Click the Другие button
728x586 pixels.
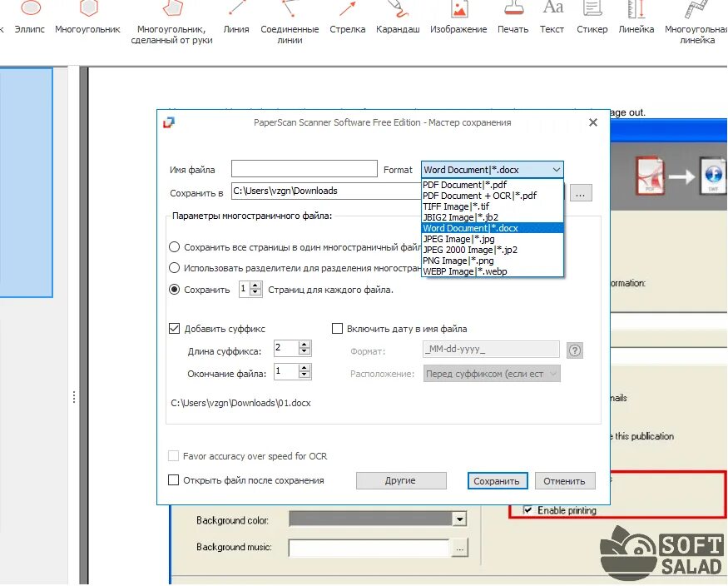click(x=401, y=480)
